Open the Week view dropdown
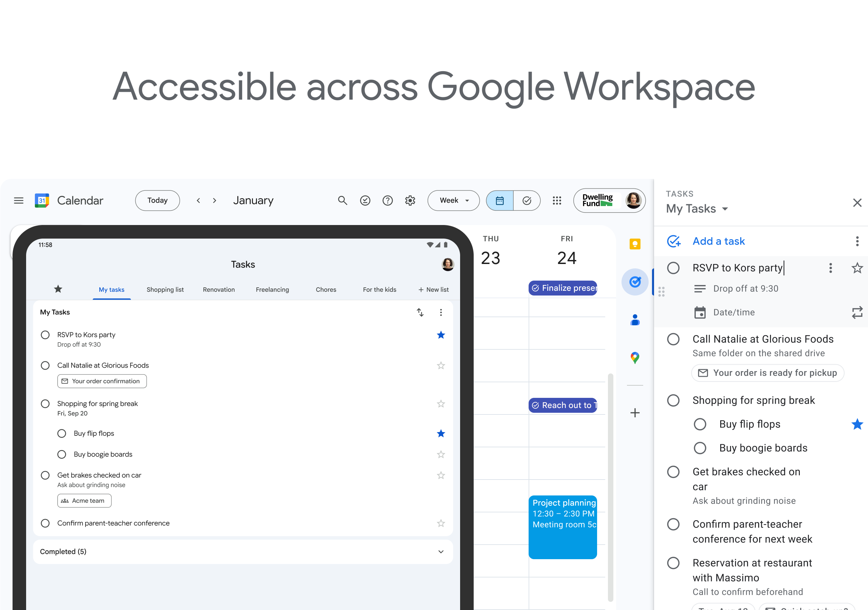868x610 pixels. 453,200
